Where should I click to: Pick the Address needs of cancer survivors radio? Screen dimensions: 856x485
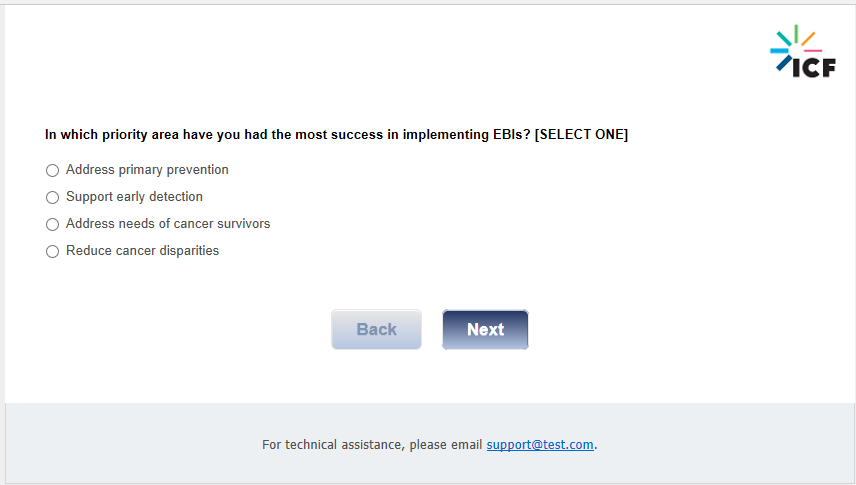click(53, 225)
